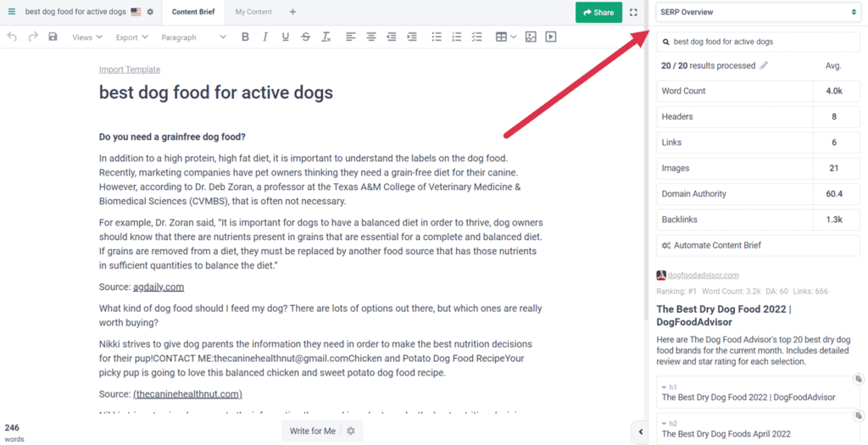This screenshot has width=868, height=445.
Task: Insert an image using the image icon
Action: tap(531, 37)
